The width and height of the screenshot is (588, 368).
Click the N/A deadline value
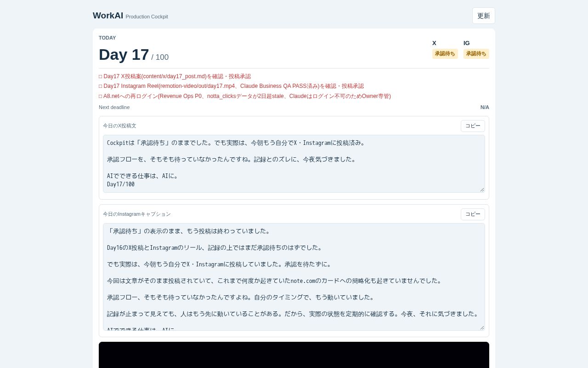coord(485,107)
